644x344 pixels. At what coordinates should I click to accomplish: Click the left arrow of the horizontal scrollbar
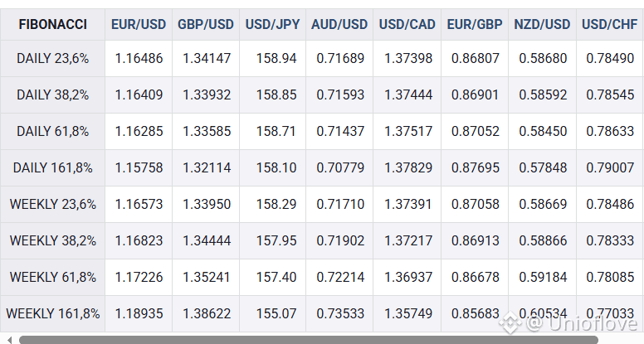tap(10, 340)
